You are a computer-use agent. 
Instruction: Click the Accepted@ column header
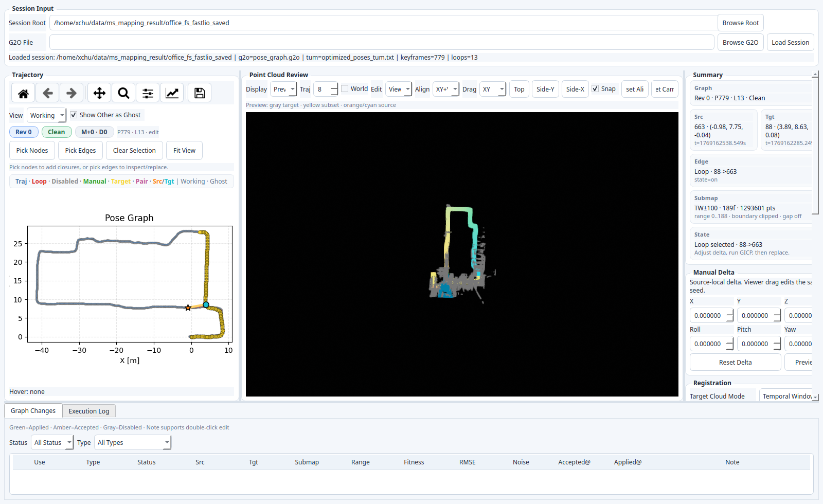coord(575,462)
